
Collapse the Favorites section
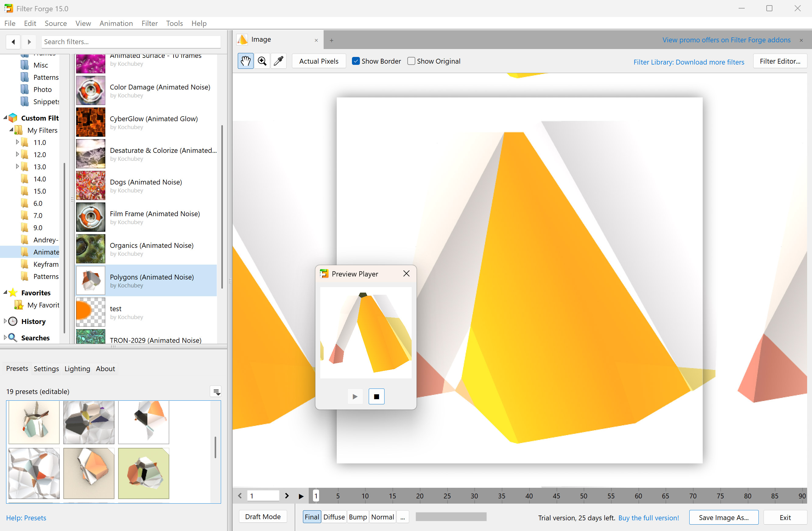[x=5, y=293]
